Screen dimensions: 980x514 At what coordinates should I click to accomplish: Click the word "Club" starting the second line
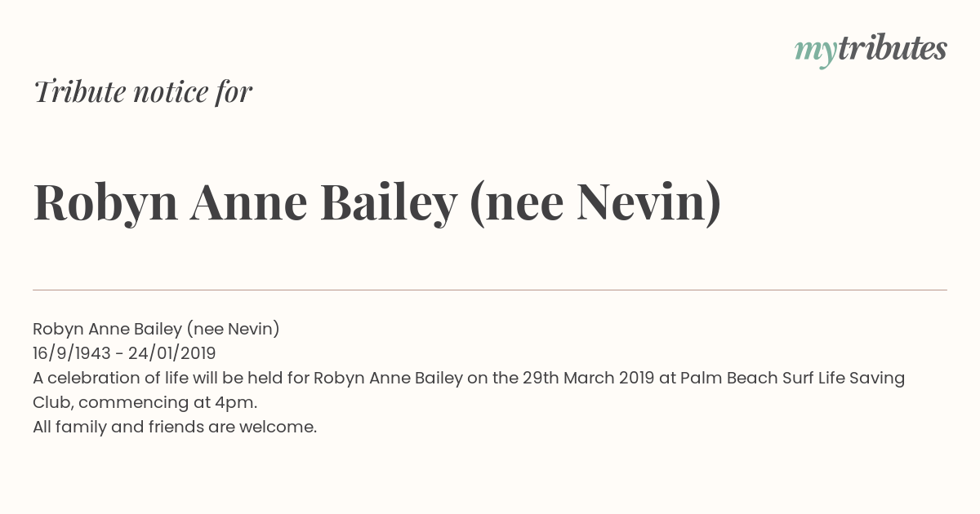51,402
